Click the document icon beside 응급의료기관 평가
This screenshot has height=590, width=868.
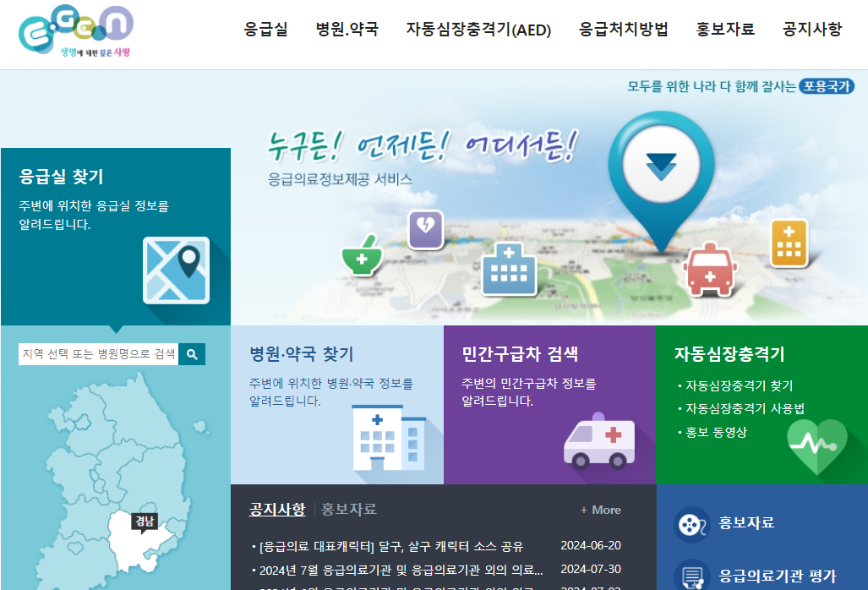point(693,576)
